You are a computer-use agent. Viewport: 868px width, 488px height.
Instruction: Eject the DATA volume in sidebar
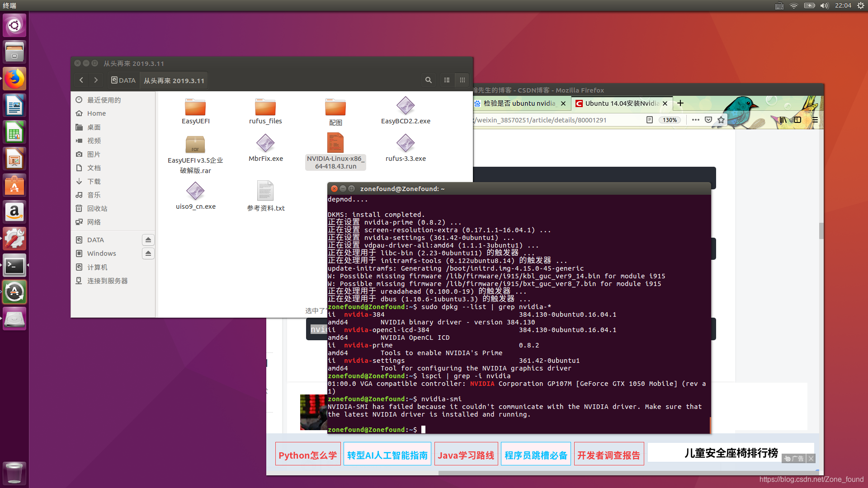pos(148,239)
